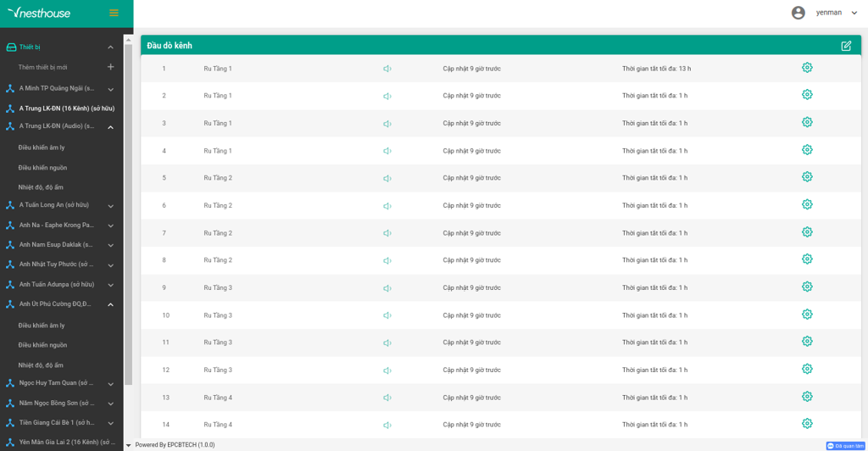Collapse Anh Út Phú Cường device chevron
The image size is (868, 451).
click(111, 304)
